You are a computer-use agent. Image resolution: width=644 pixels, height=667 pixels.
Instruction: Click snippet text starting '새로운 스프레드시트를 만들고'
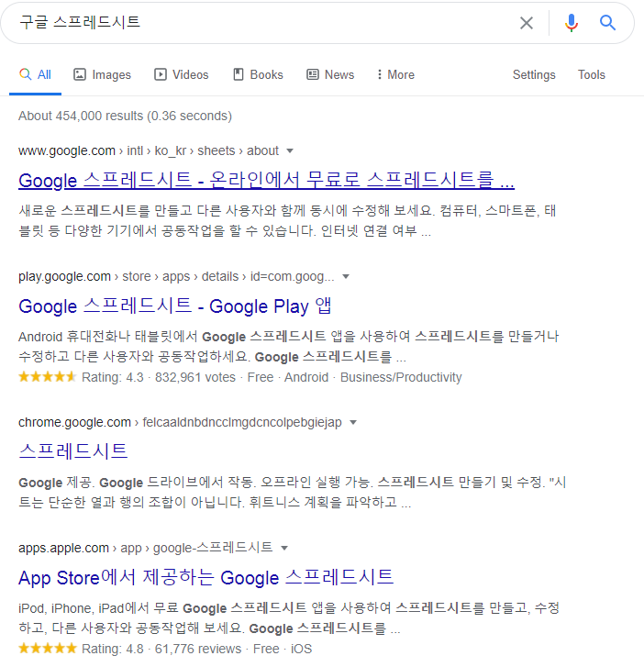pyautogui.click(x=287, y=221)
